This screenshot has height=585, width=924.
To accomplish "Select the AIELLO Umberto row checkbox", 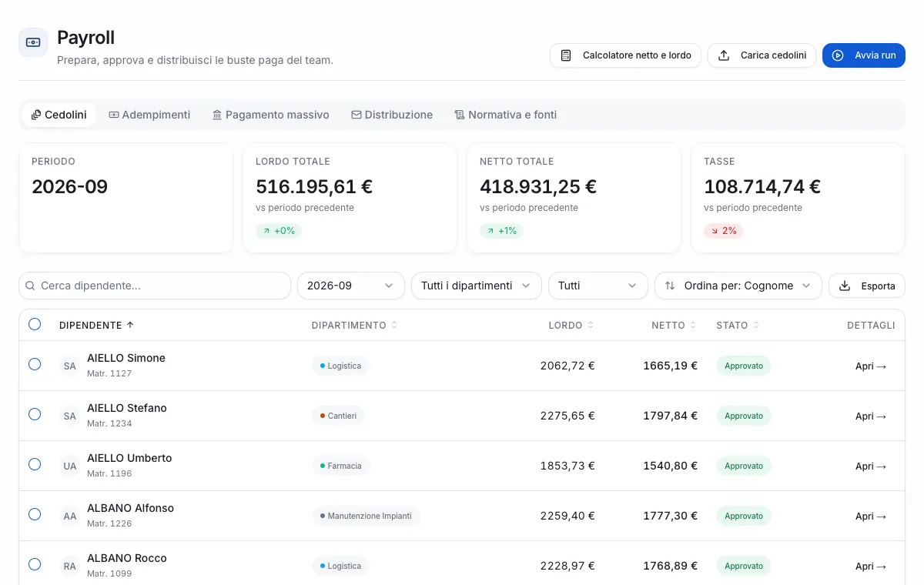I will point(35,464).
